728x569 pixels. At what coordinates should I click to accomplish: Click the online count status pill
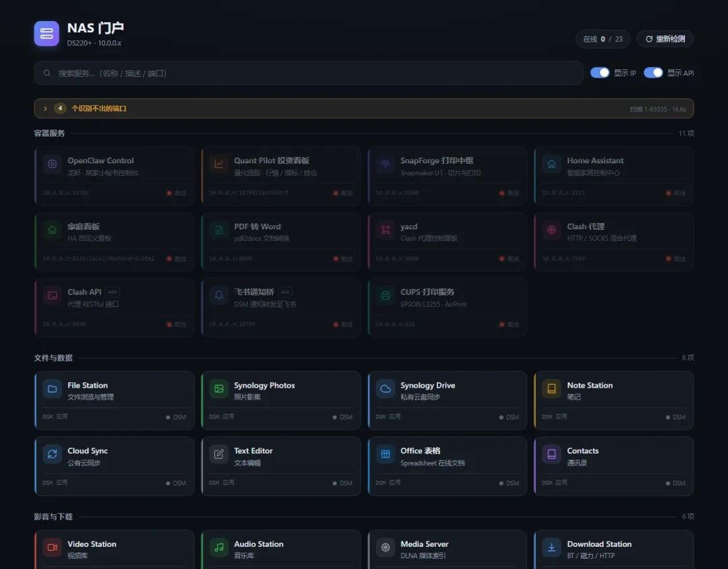pos(603,39)
